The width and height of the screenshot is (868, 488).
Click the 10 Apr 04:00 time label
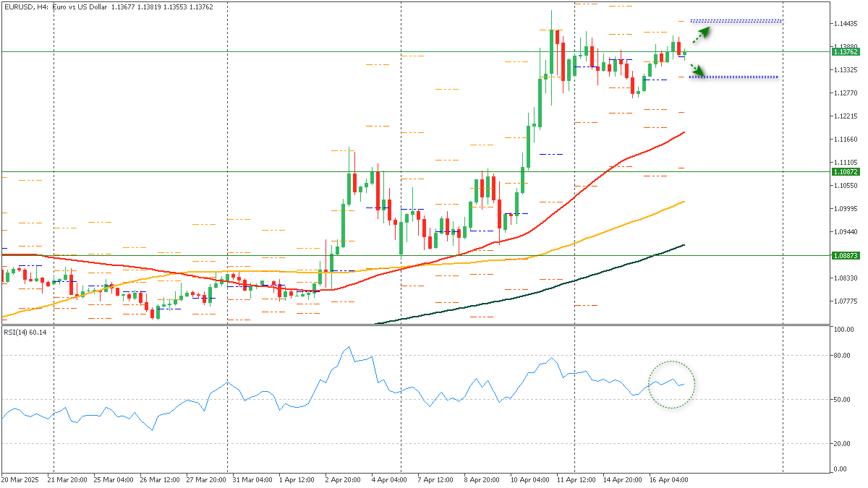pos(529,479)
